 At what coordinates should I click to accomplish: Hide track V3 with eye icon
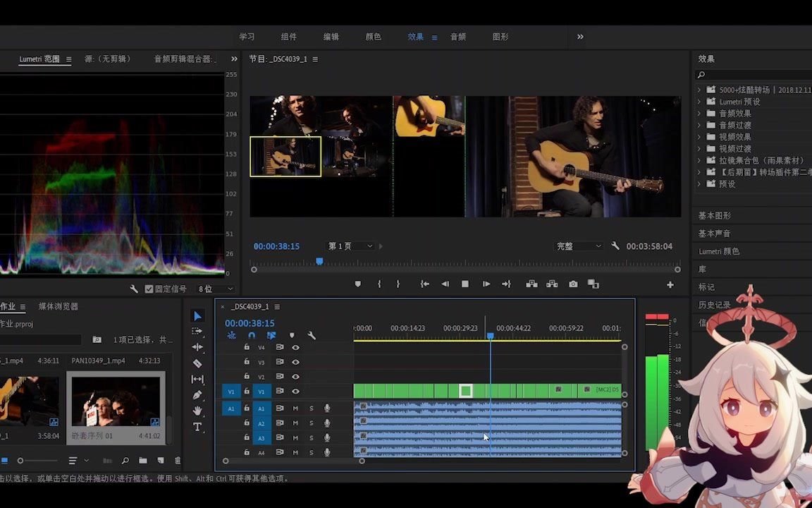coord(296,362)
